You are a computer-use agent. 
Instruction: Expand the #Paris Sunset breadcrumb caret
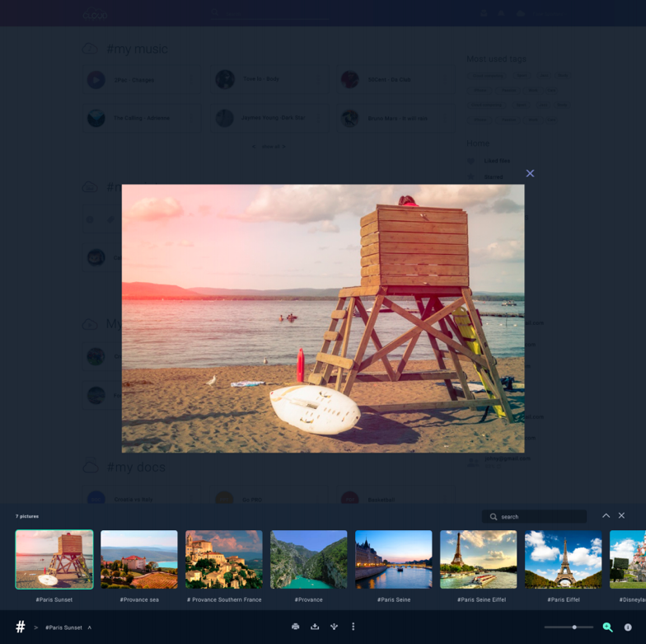point(89,628)
